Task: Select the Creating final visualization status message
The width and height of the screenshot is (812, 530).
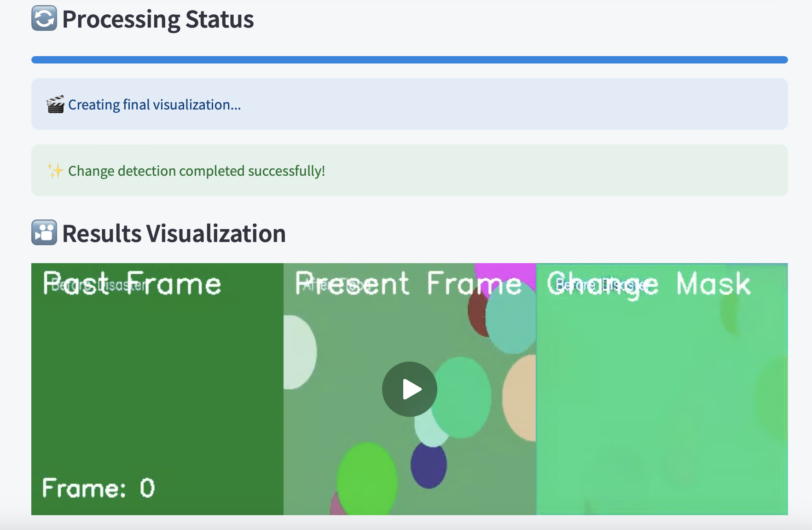Action: tap(154, 104)
